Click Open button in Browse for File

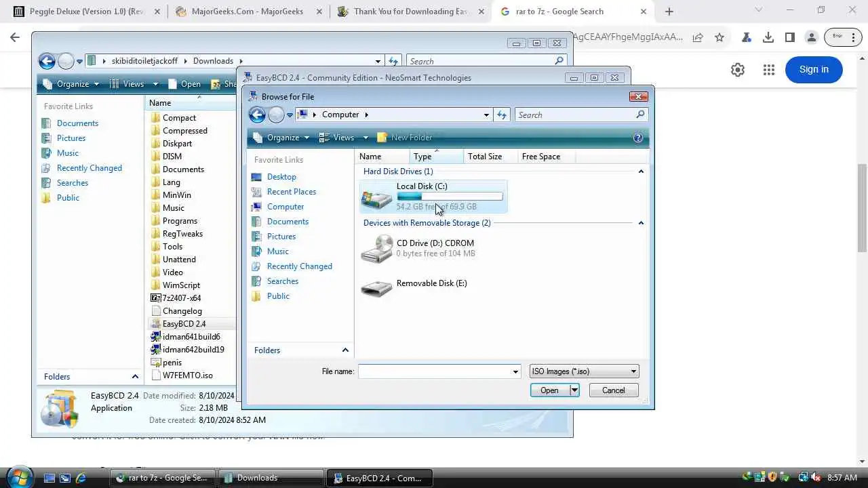[x=550, y=390]
